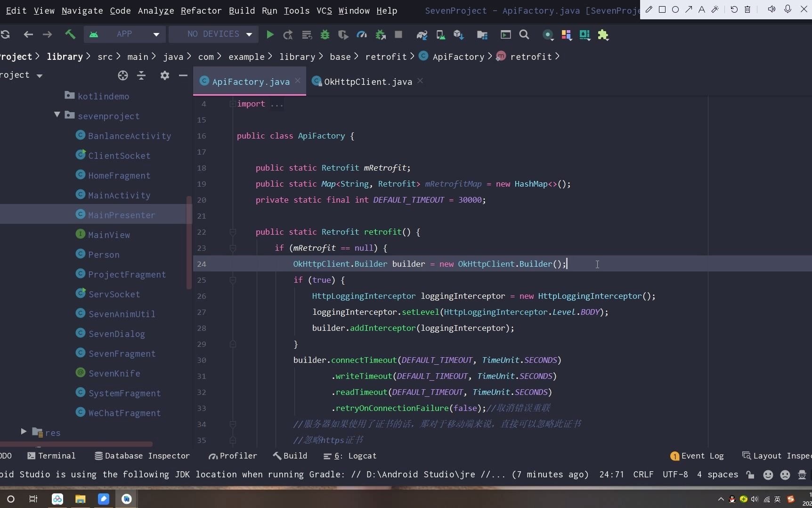Viewport: 812px width, 508px height.
Task: Click the UTF-8 encoding status entry
Action: point(675,475)
